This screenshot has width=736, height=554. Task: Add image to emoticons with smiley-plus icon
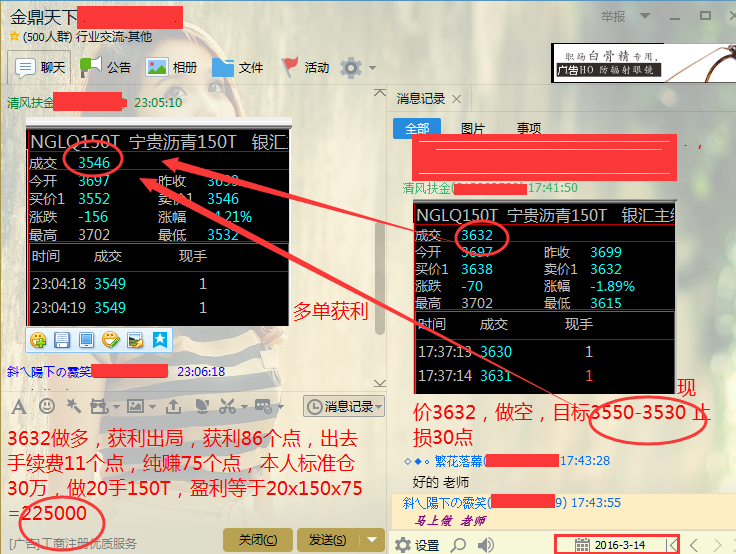(x=38, y=340)
